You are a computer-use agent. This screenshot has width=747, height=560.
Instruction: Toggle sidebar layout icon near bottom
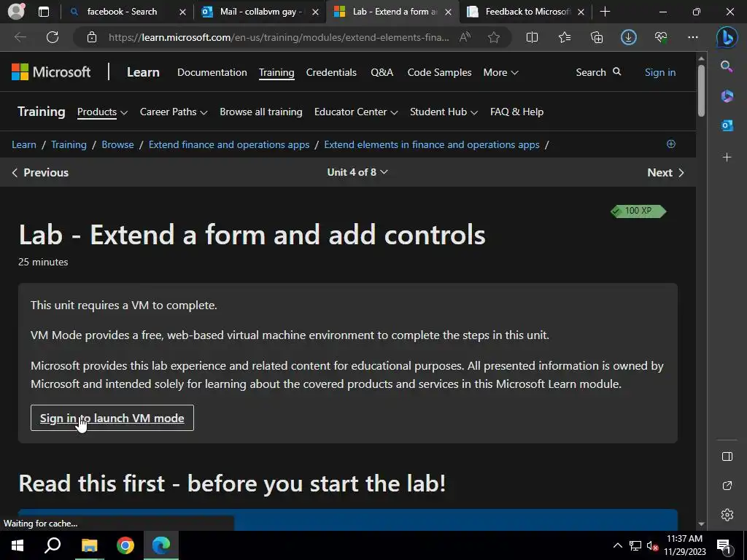click(727, 456)
